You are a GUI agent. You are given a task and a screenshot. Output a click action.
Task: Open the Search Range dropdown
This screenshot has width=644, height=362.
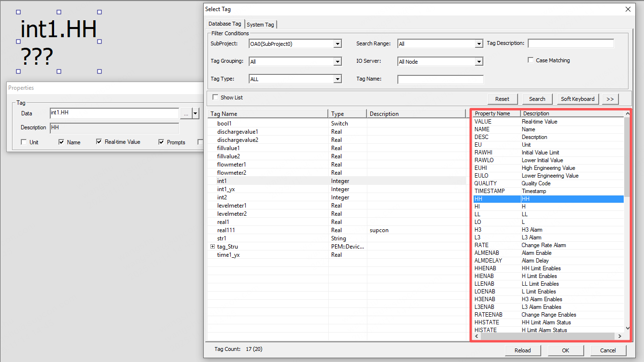coord(478,44)
